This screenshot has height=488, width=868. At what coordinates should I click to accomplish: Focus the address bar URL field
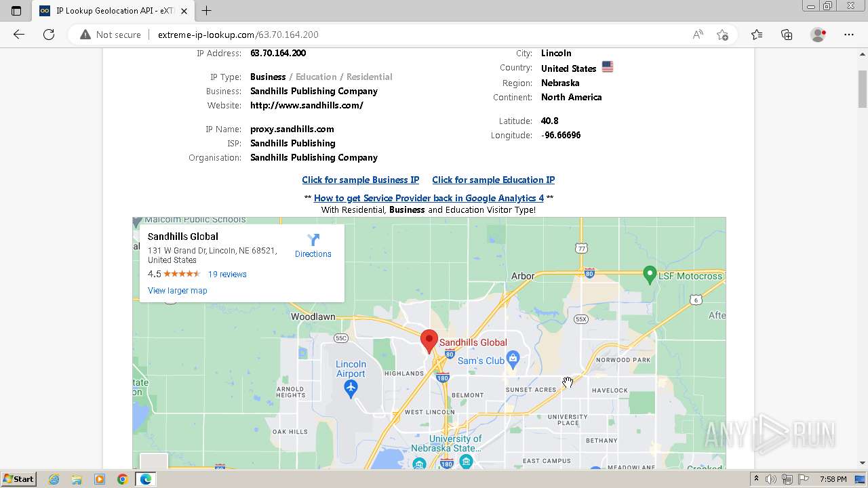(420, 35)
